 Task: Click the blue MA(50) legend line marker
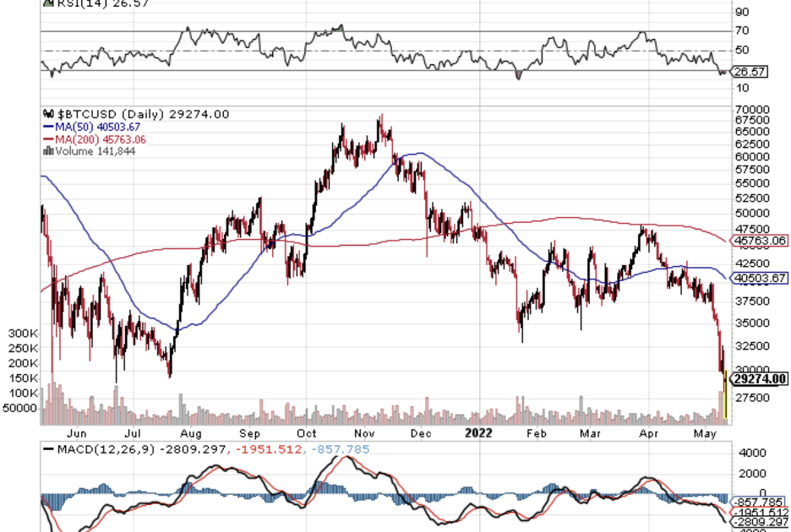click(x=48, y=127)
